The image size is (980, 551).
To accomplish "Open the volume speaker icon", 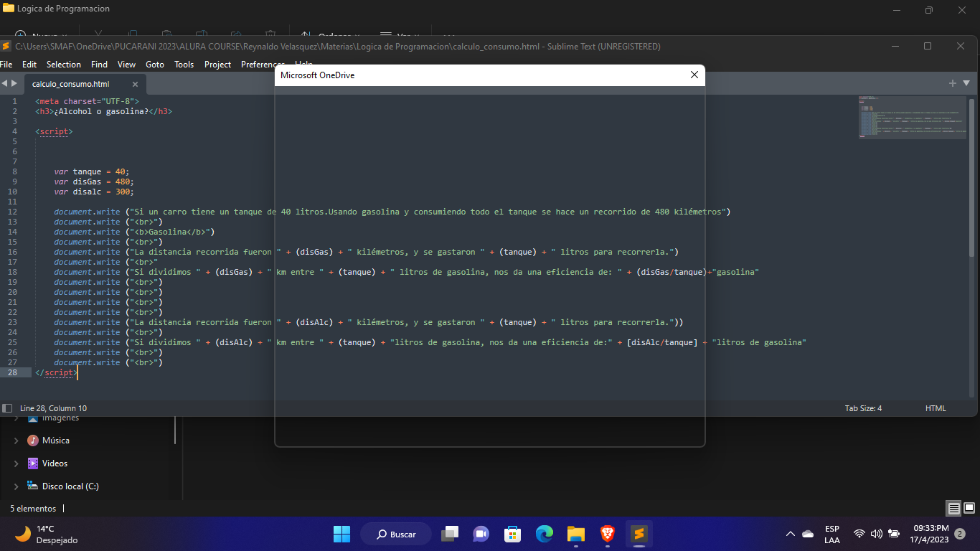I will 877,534.
